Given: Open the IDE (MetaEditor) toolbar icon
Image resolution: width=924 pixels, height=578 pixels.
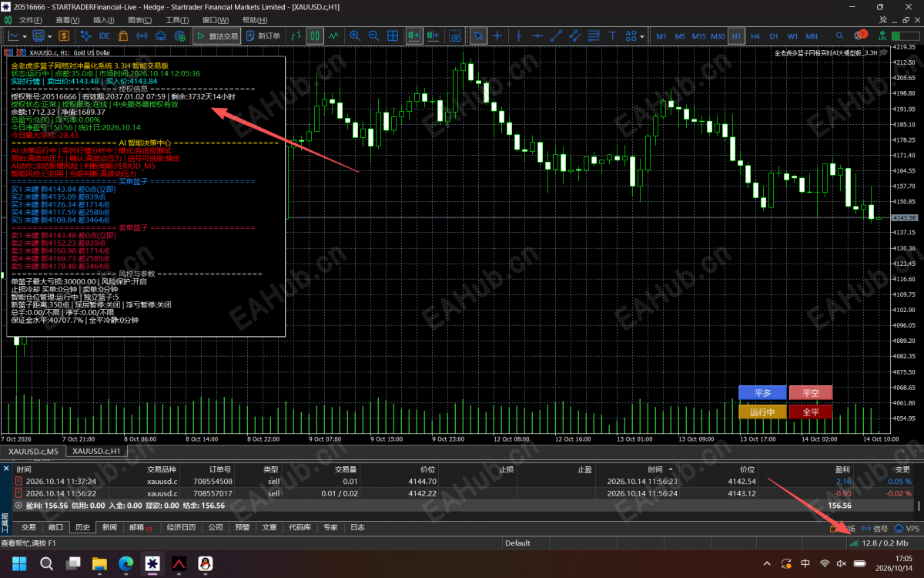Looking at the screenshot, I should click(x=105, y=35).
